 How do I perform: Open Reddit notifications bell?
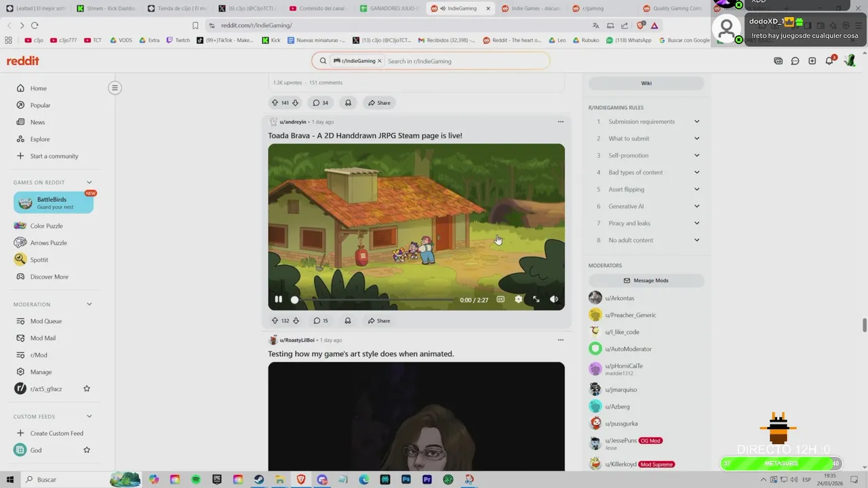829,61
